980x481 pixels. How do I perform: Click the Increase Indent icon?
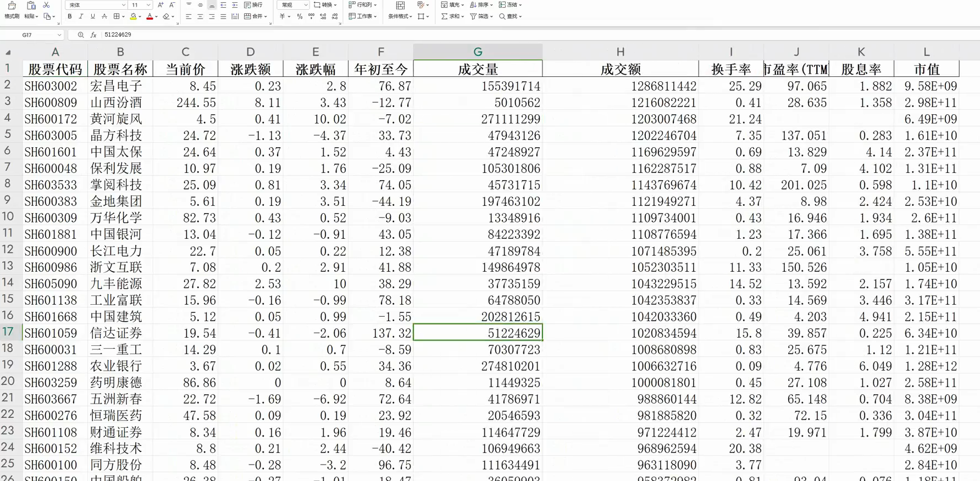click(x=235, y=5)
